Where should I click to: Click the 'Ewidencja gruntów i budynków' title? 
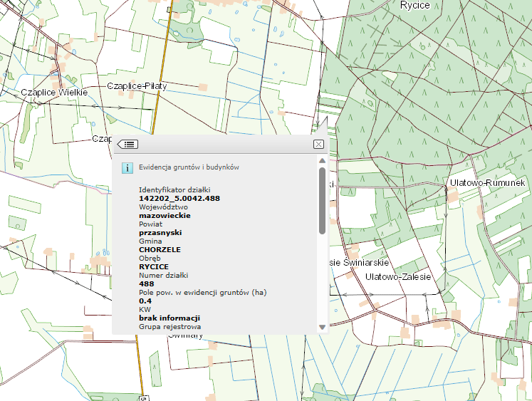[x=188, y=167]
